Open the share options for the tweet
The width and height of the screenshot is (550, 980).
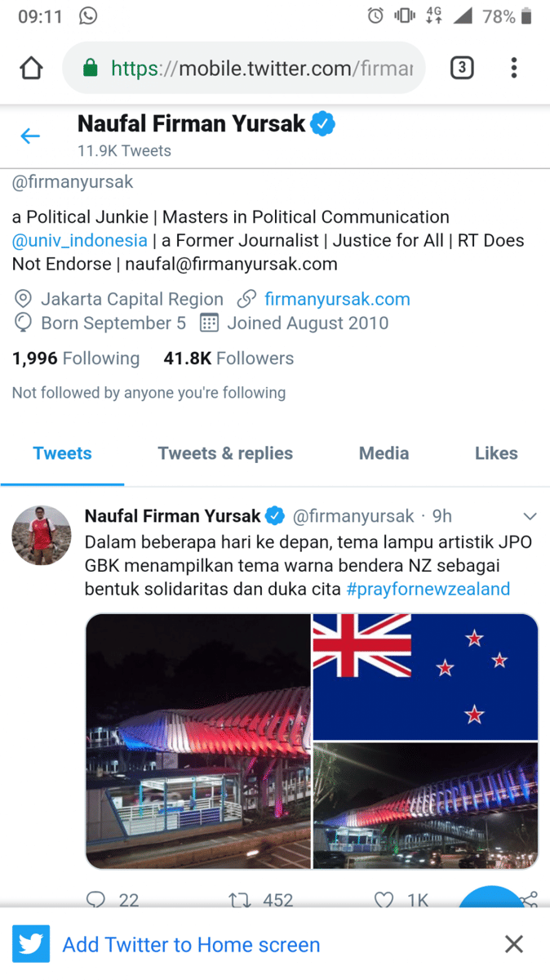click(x=528, y=900)
